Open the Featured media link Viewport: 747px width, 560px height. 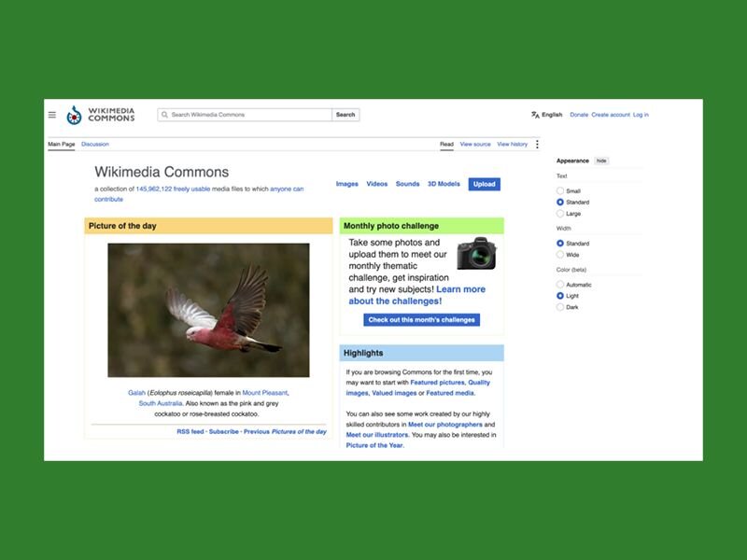[450, 393]
